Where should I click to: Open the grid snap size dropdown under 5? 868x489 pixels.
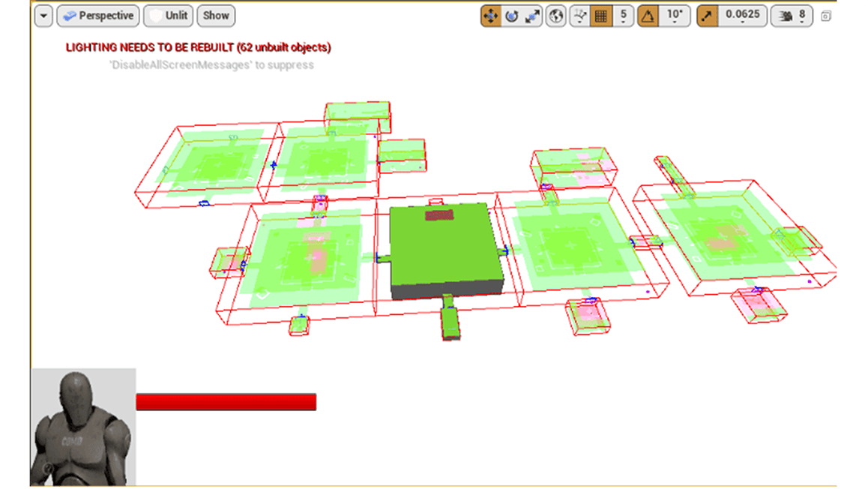click(624, 21)
